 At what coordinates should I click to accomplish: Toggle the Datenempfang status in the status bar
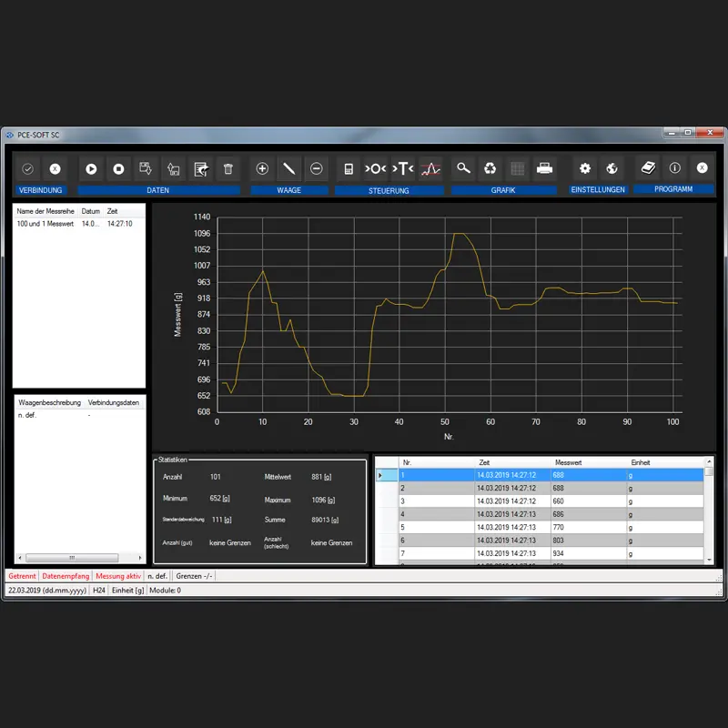click(x=66, y=575)
